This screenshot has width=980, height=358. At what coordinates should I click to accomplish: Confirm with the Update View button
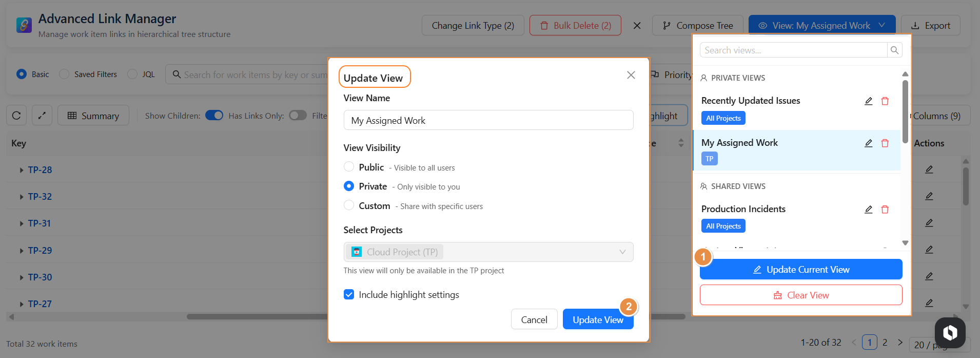pyautogui.click(x=598, y=319)
